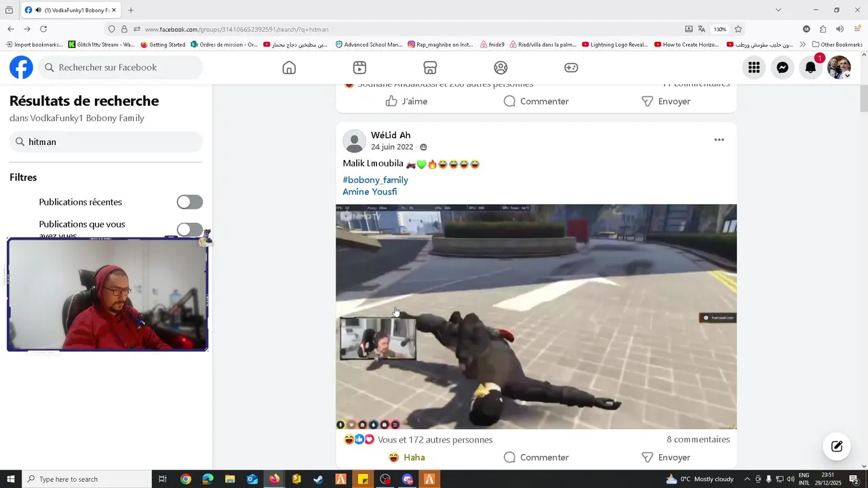
Task: Open account profile picture menu
Action: coord(839,67)
